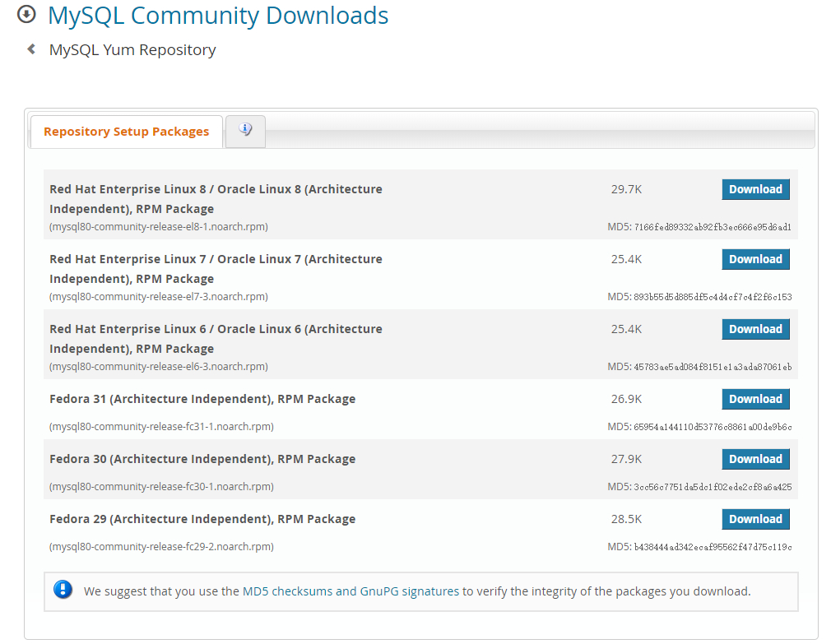Click the blue info icon in suggestion box
Image resolution: width=831 pixels, height=644 pixels.
pyautogui.click(x=63, y=590)
